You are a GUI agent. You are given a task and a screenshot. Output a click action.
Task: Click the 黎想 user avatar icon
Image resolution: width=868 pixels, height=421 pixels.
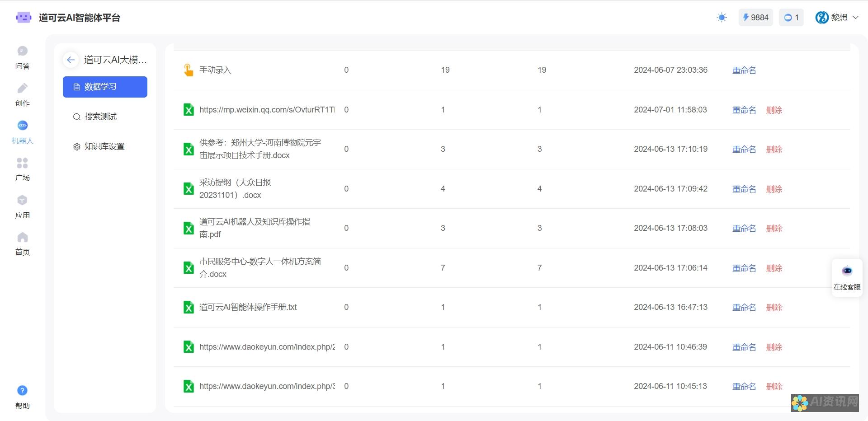[821, 18]
